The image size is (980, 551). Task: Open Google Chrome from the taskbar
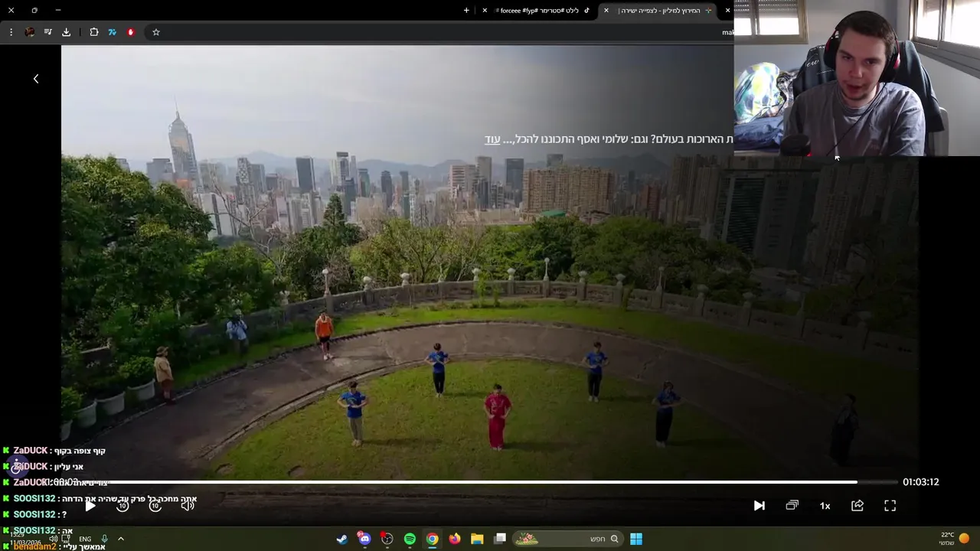point(433,539)
